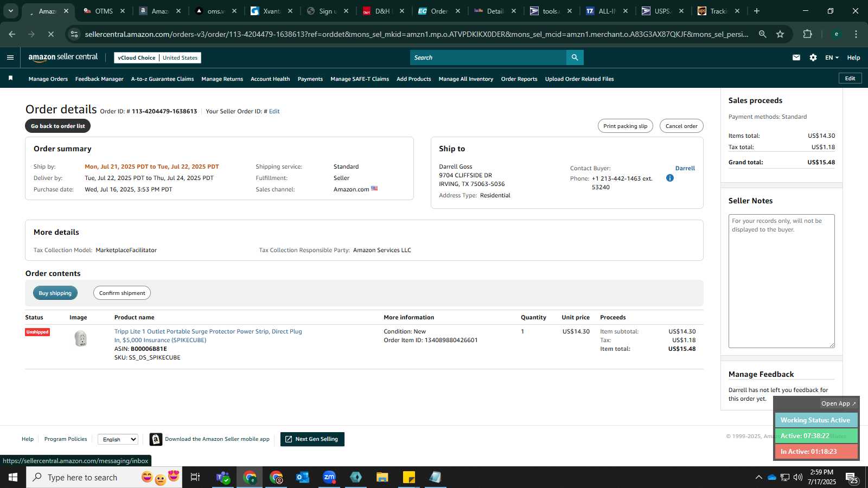This screenshot has height=488, width=868.
Task: Click the Amazon Seller mobile app icon
Action: pos(156,439)
